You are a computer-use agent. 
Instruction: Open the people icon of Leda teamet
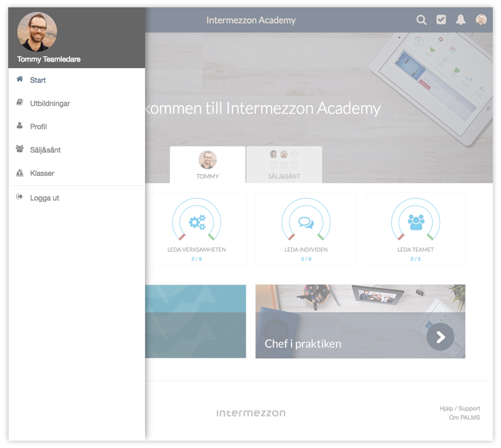(x=416, y=222)
